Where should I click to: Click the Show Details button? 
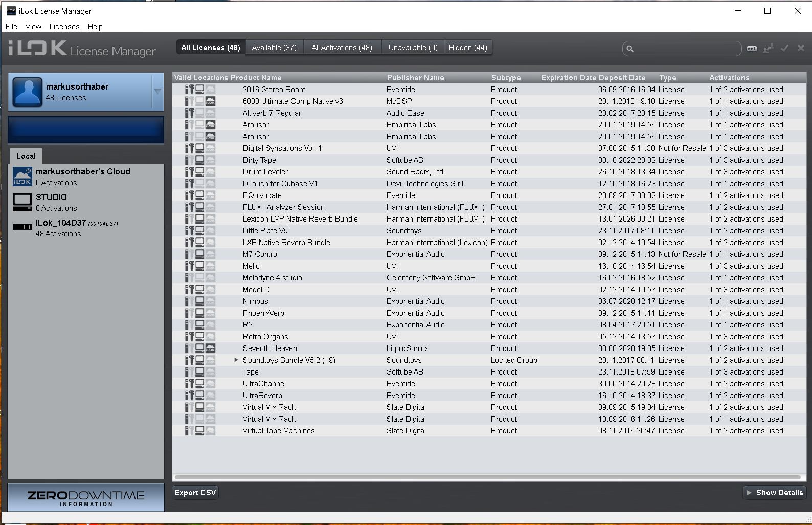coord(774,493)
